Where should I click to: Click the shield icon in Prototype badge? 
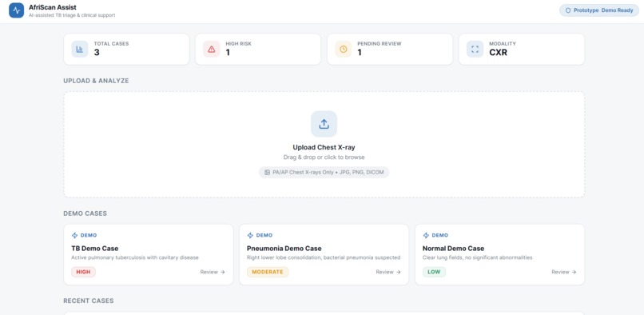[x=568, y=10]
